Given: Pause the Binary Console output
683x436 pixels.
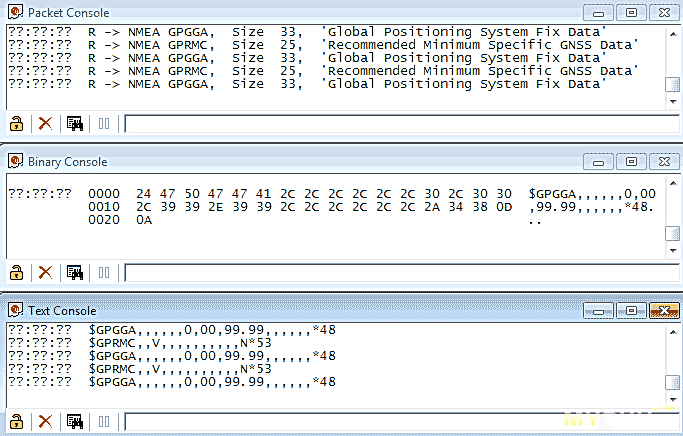Looking at the screenshot, I should [x=104, y=272].
